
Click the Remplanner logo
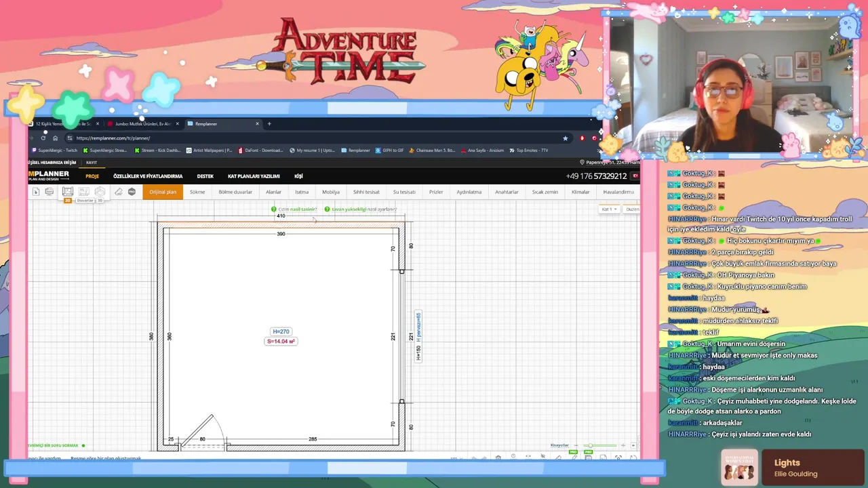(49, 176)
